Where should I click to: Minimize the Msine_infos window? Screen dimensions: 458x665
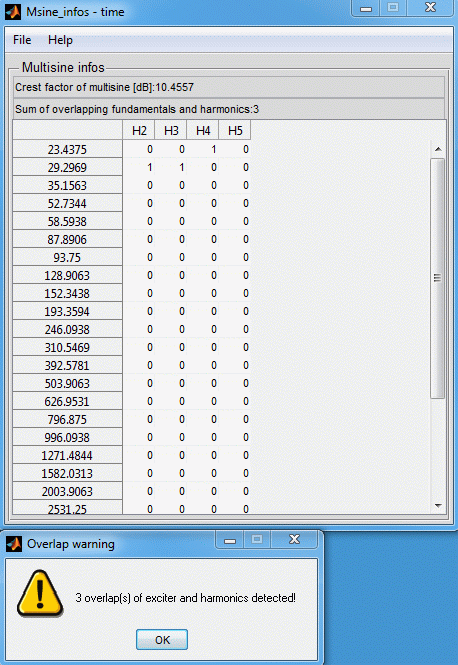pyautogui.click(x=366, y=8)
